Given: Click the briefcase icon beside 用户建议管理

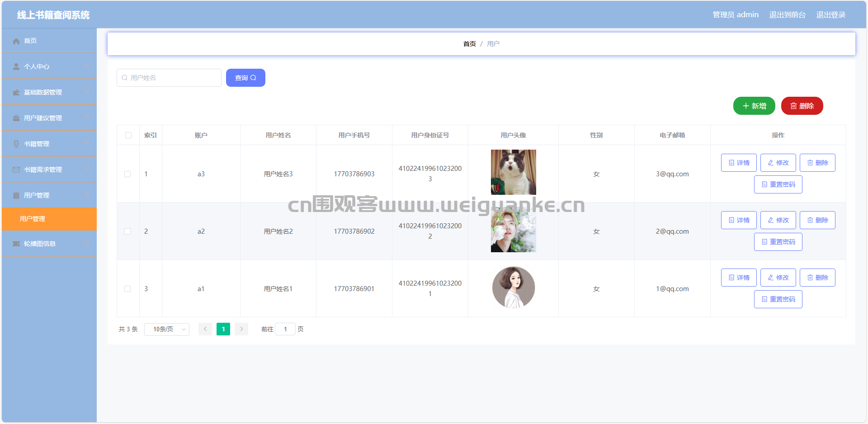Looking at the screenshot, I should pyautogui.click(x=16, y=118).
